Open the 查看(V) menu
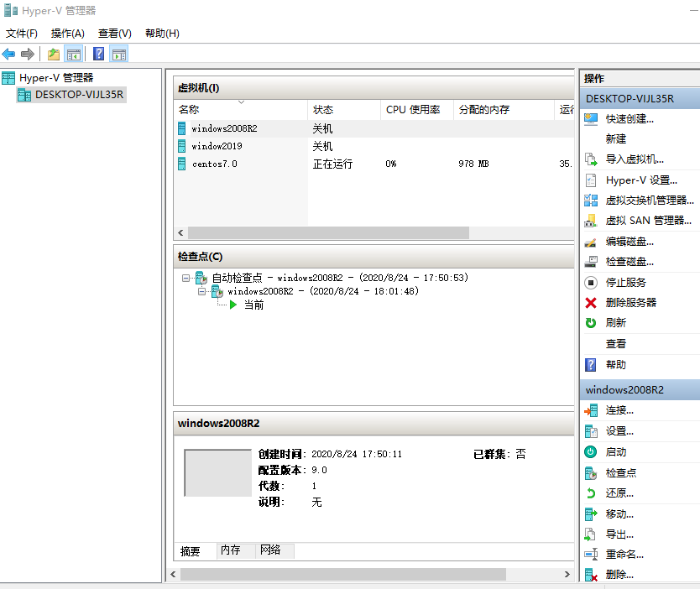This screenshot has width=700, height=589. point(115,34)
